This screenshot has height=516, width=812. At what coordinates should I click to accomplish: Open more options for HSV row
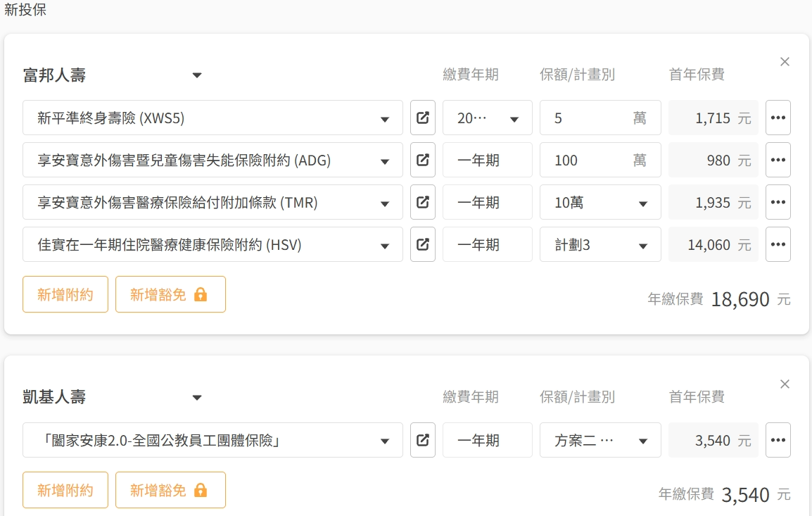[778, 244]
